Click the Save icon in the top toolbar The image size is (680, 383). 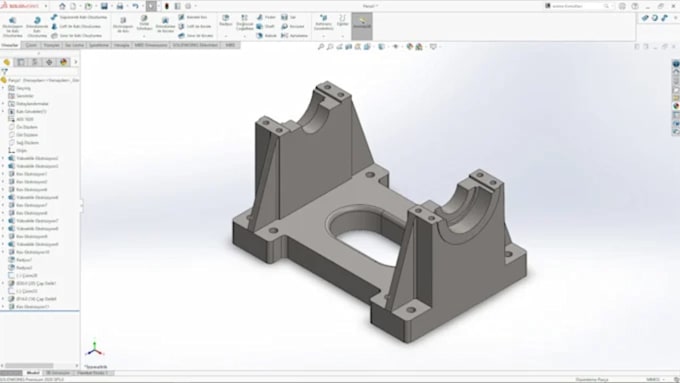click(104, 6)
